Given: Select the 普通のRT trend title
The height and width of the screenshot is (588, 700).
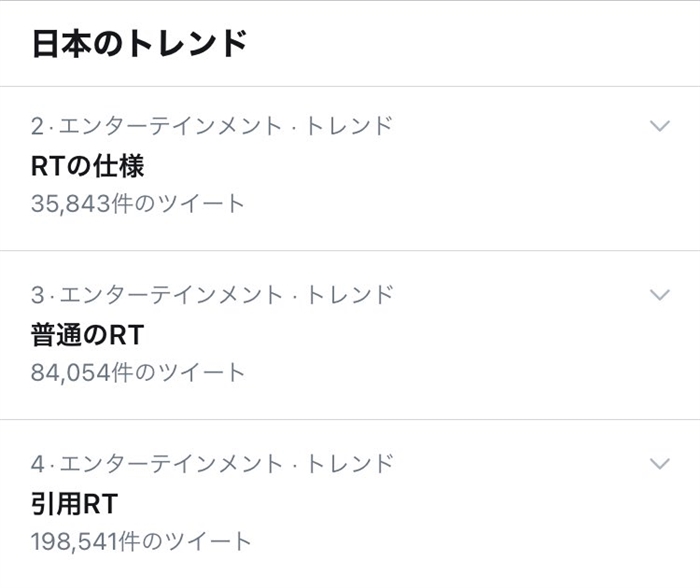Looking at the screenshot, I should pos(87,334).
